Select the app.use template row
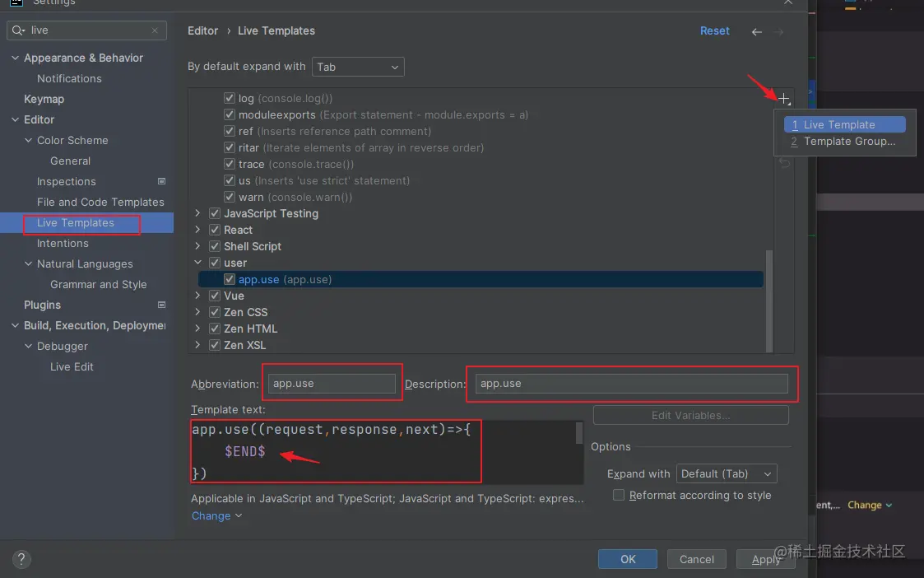Screen dimensions: 924x578 481,279
